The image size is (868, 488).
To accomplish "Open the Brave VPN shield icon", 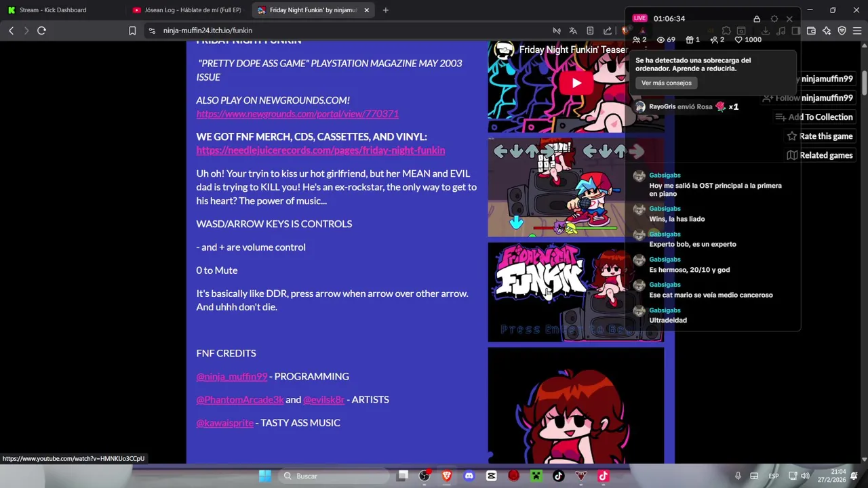I will click(x=842, y=30).
